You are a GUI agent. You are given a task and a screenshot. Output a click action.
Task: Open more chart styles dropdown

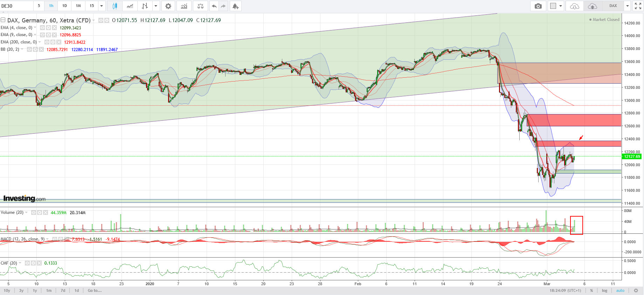[x=156, y=6]
